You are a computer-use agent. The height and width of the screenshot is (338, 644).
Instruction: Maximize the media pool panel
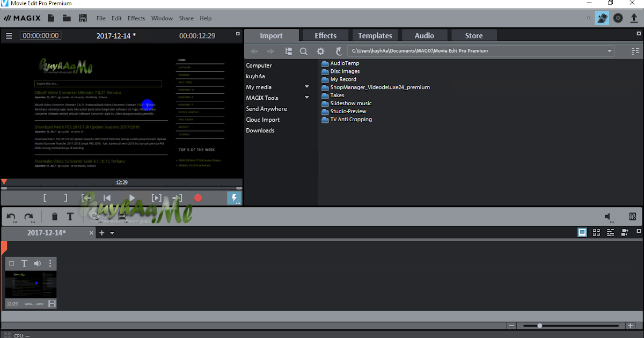(638, 34)
